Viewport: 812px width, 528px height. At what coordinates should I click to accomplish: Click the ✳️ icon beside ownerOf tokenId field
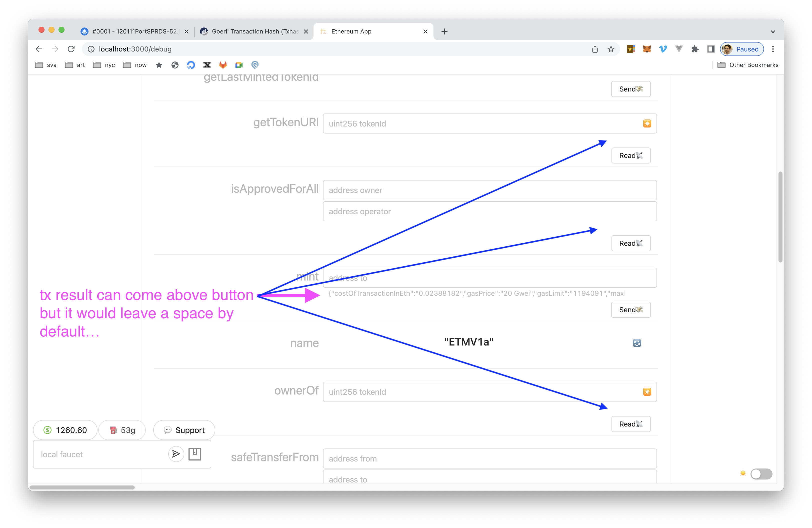tap(647, 391)
